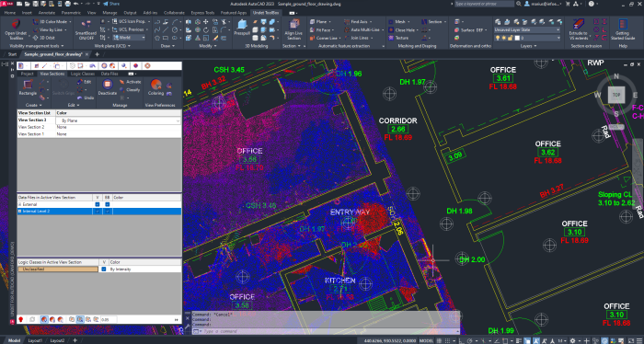Open the Unsaved Layer State dropdown

[x=527, y=29]
